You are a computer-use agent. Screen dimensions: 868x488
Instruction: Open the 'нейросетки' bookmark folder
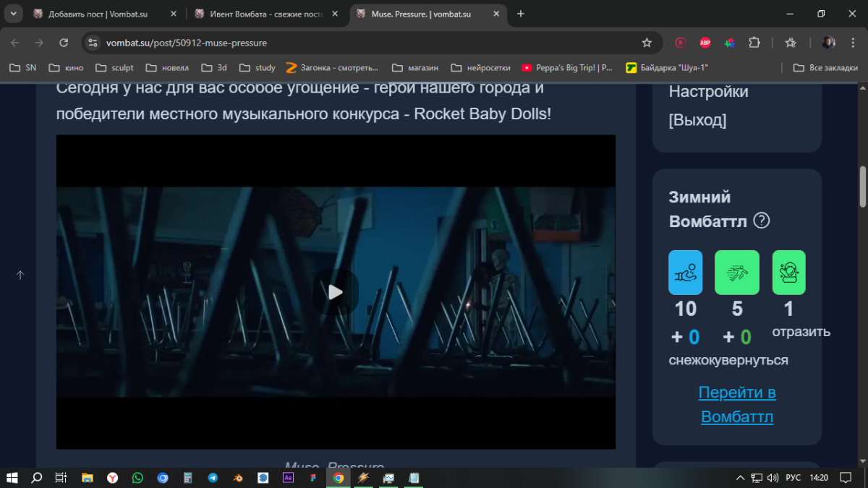480,68
